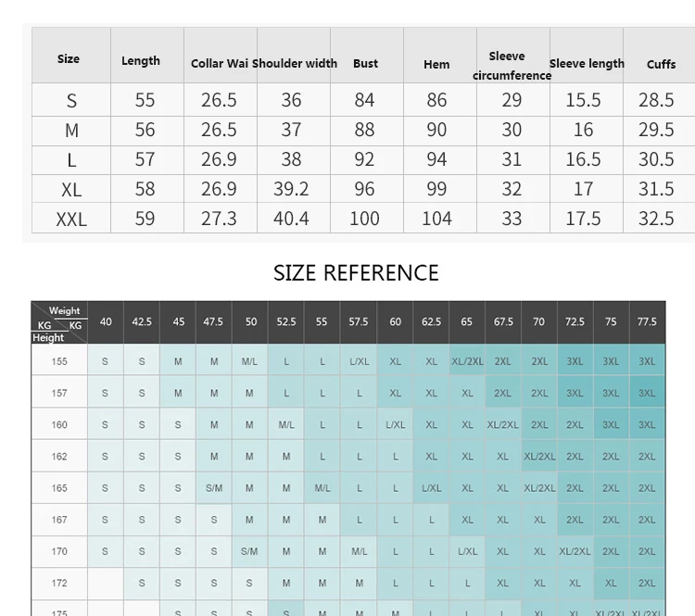Click the Weight/Height corner header cell
Image resolution: width=695 pixels, height=616 pixels.
[x=59, y=322]
